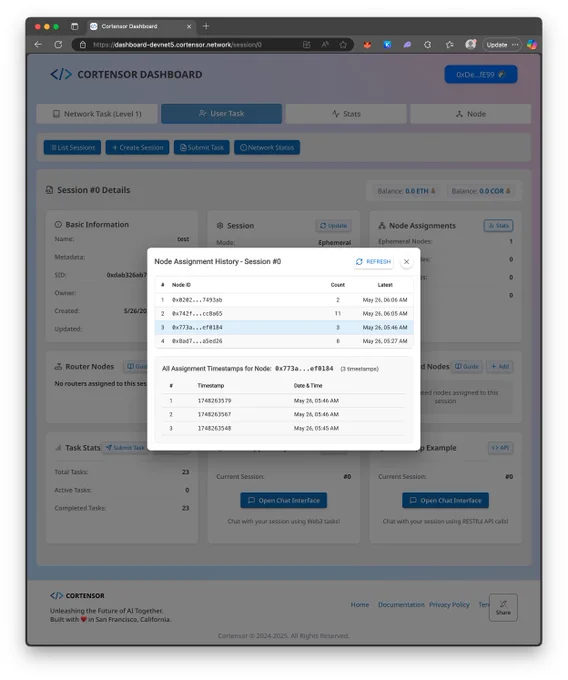Viewport: 568px width, 680px height.
Task: Open the browser profile avatar
Action: (x=470, y=44)
